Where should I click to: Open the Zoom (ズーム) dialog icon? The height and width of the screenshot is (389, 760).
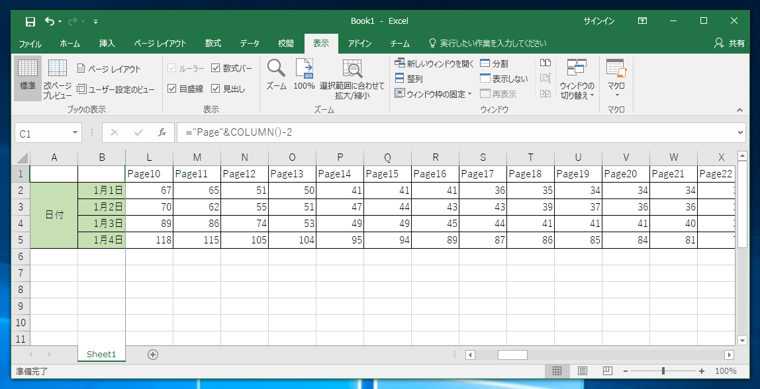pos(276,75)
